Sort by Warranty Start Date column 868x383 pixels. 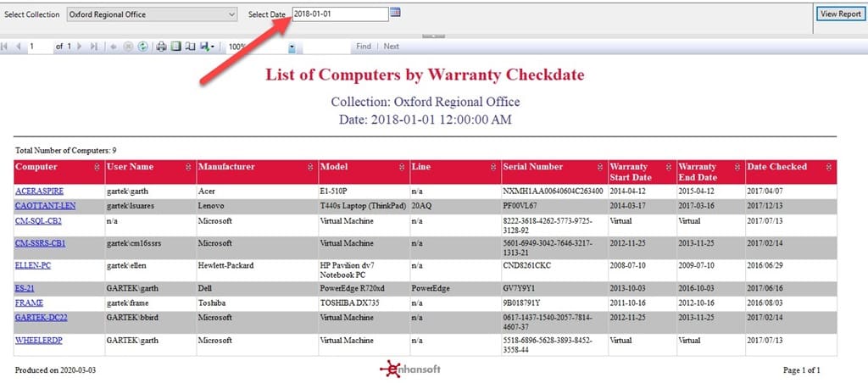[x=669, y=167]
